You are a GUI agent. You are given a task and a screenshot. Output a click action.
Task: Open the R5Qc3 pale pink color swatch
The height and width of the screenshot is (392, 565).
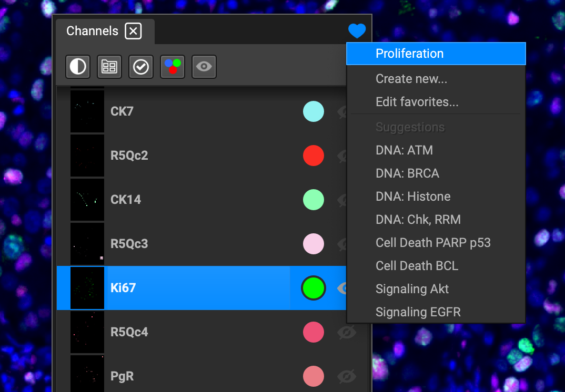click(314, 244)
